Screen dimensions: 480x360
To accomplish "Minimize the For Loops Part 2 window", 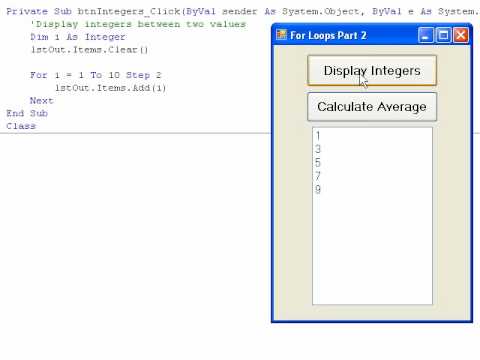I will pos(426,35).
